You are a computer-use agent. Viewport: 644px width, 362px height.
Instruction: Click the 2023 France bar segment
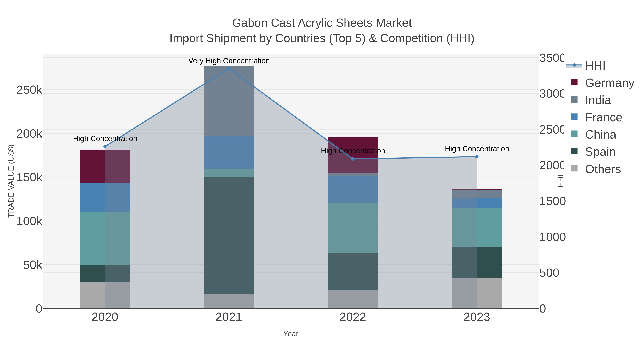coord(477,203)
